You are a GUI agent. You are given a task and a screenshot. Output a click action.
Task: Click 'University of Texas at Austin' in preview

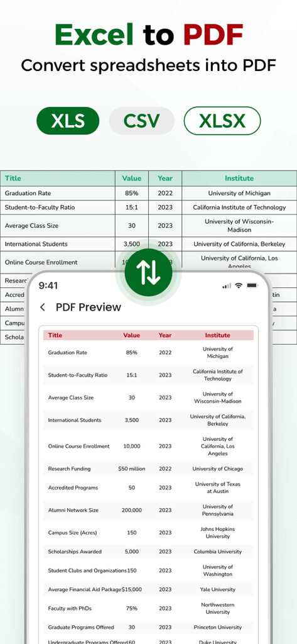[x=218, y=487]
